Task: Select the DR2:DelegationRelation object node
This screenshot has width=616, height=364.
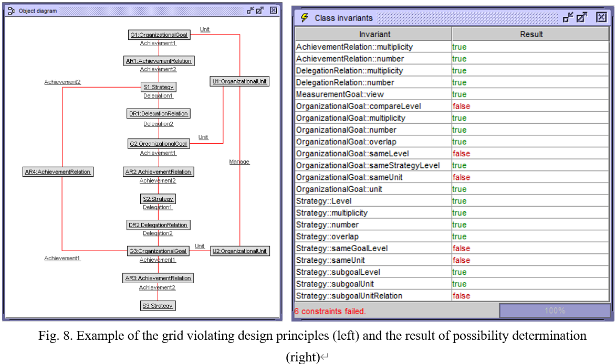Action: coord(158,225)
